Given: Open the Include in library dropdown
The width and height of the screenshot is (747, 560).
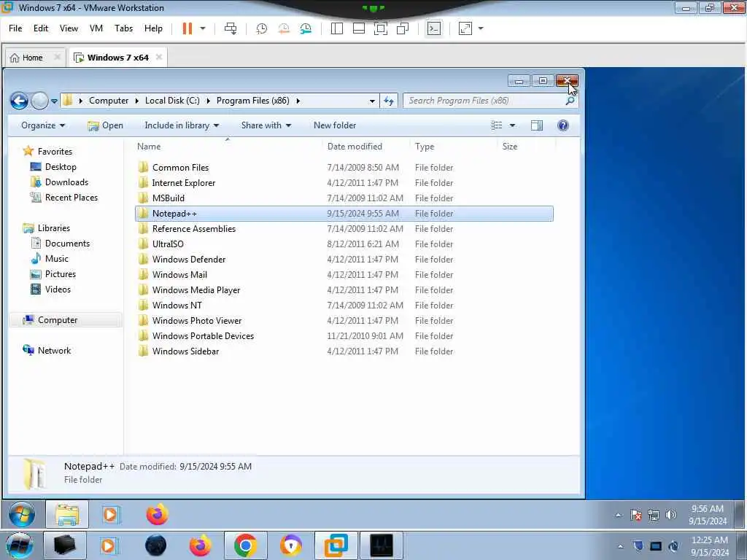Looking at the screenshot, I should tap(182, 125).
